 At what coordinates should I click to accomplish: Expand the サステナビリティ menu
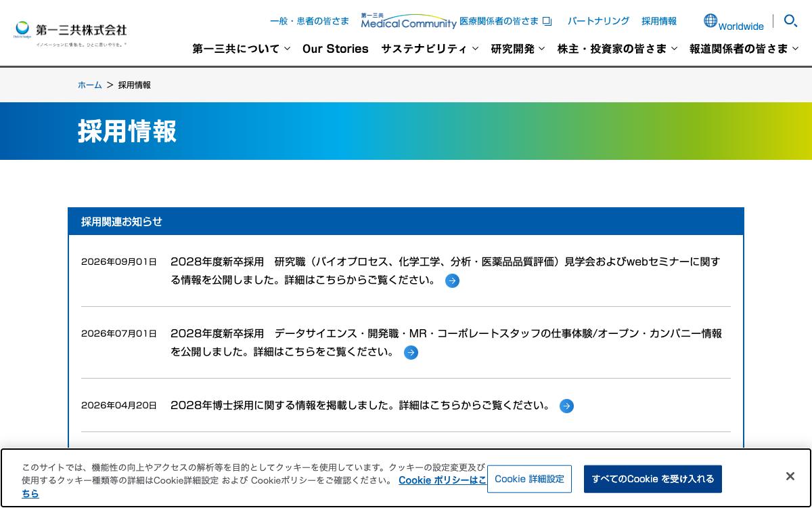[x=430, y=49]
